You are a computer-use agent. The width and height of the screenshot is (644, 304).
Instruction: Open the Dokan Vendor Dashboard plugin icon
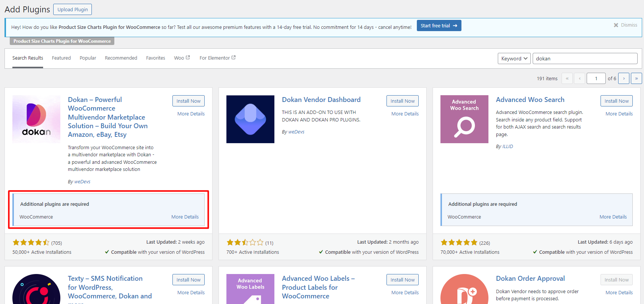(250, 119)
